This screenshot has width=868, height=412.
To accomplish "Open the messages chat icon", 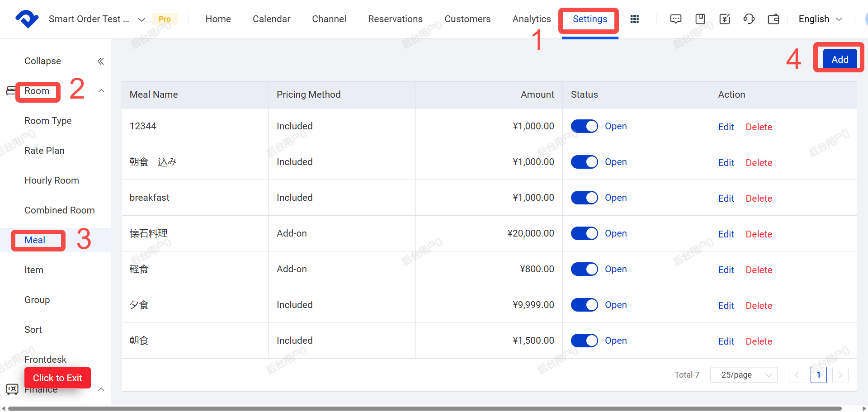I will (676, 19).
